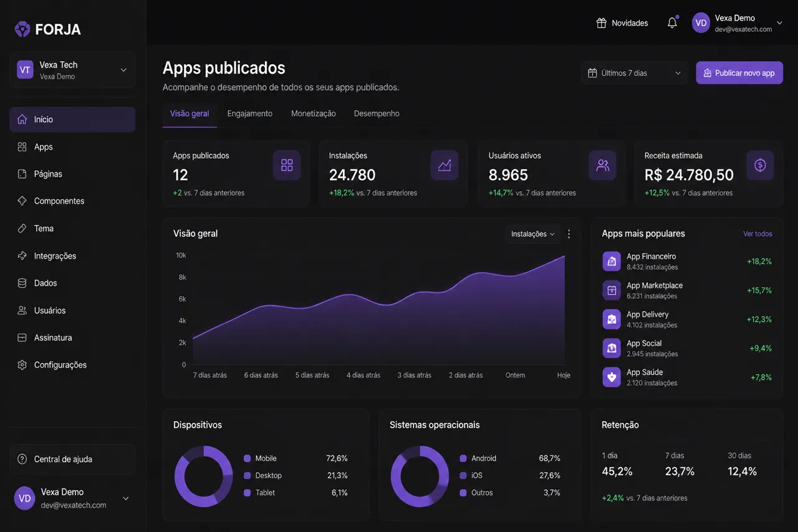
Task: Open the Central de ajuda button
Action: tap(72, 459)
